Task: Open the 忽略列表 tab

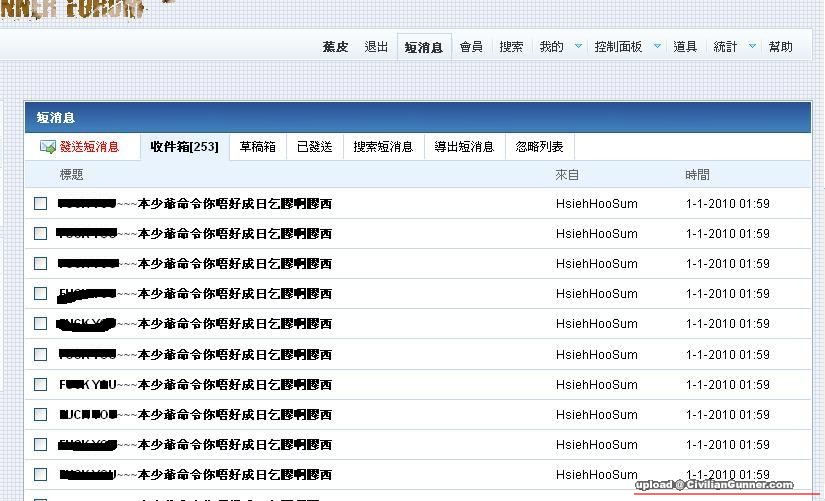Action: coord(539,147)
